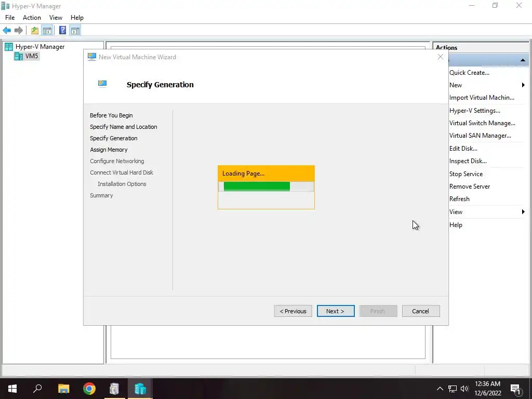
Task: Click the Up One Level folder icon
Action: [x=35, y=31]
